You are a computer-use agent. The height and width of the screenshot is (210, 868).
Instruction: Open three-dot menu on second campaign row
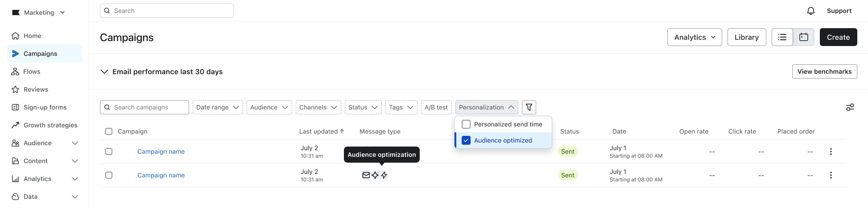click(831, 175)
